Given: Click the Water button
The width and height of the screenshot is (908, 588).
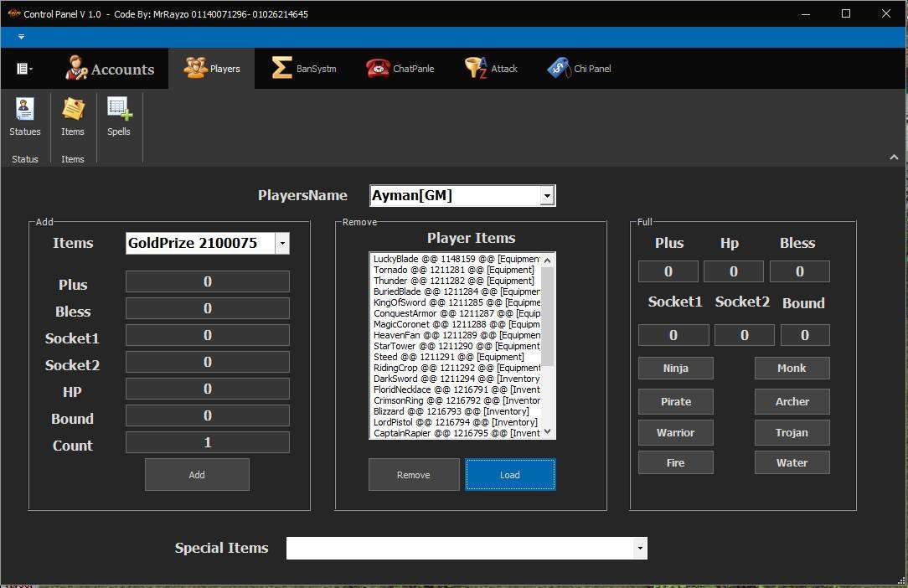Looking at the screenshot, I should pos(792,462).
